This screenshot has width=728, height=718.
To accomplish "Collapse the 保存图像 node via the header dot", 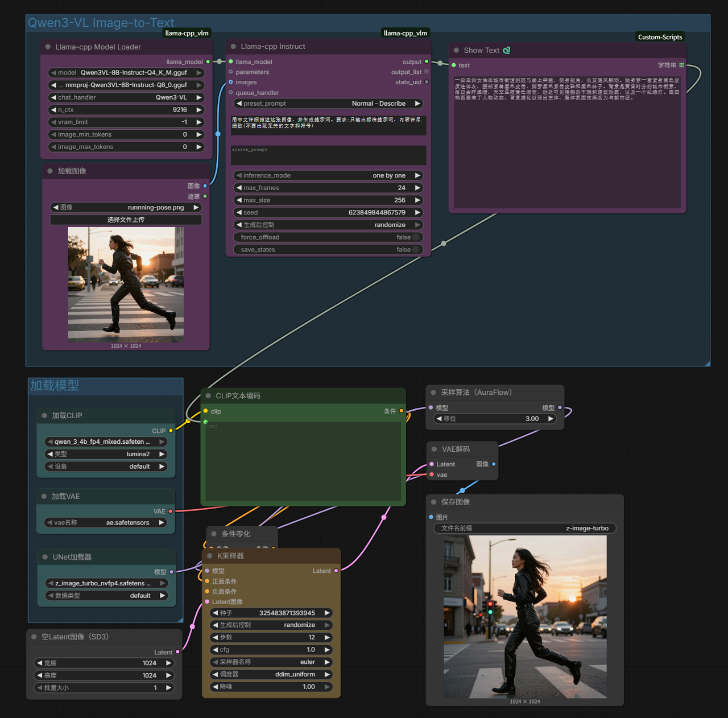I will click(433, 502).
